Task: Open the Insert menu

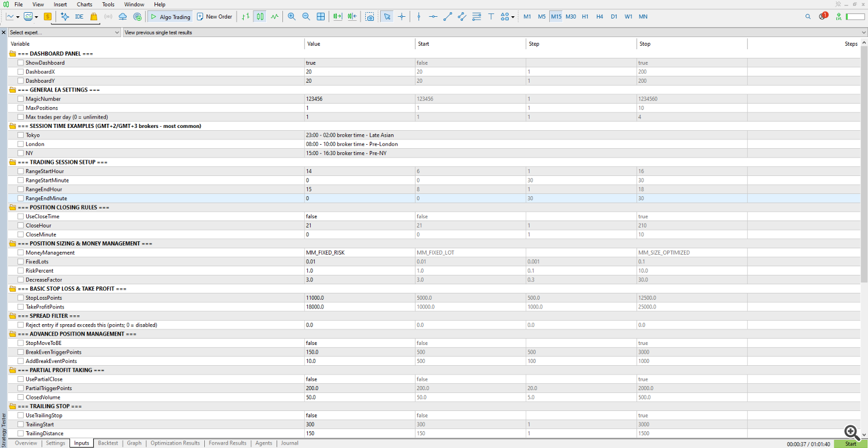Action: click(60, 4)
